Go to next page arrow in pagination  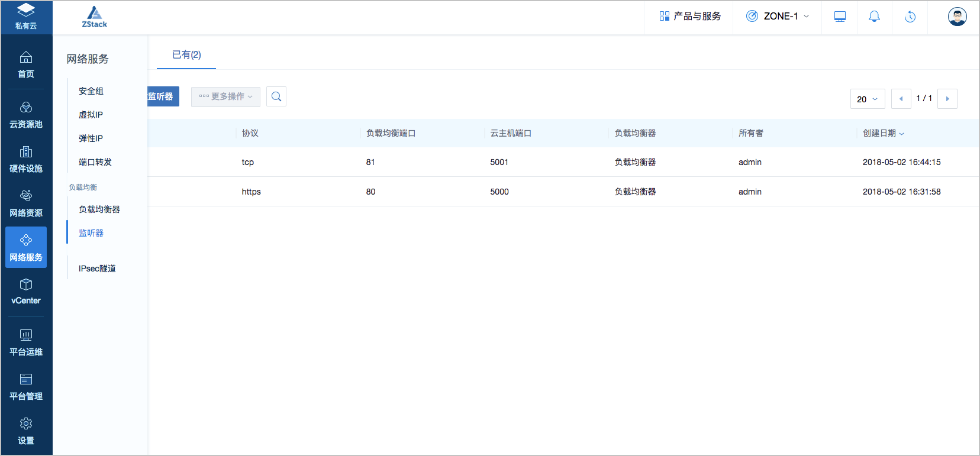[947, 99]
